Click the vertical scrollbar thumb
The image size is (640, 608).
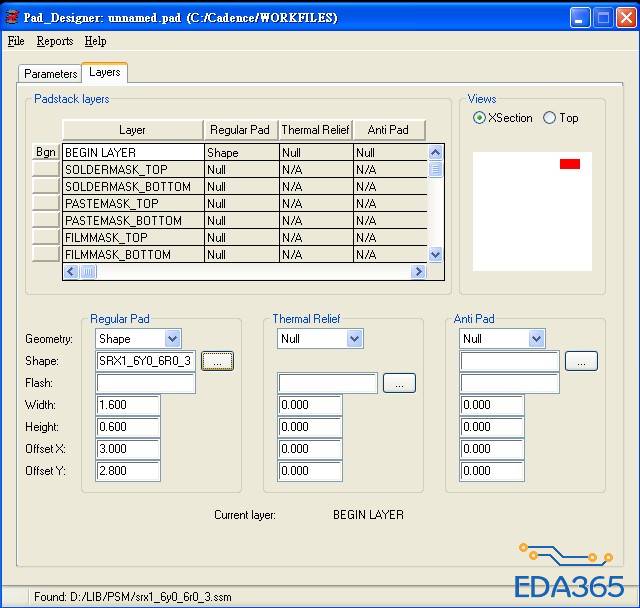[436, 169]
